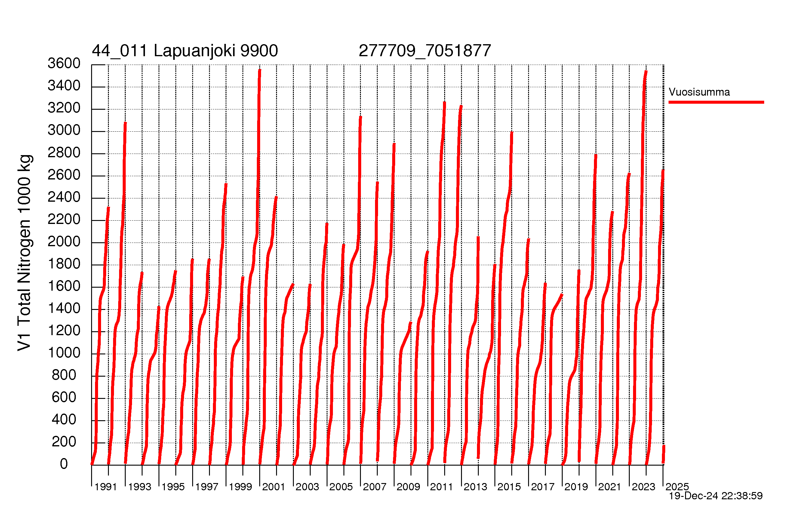Viewport: 812px width, 511px height.
Task: Click the y-axis value 1000
Action: tap(64, 353)
